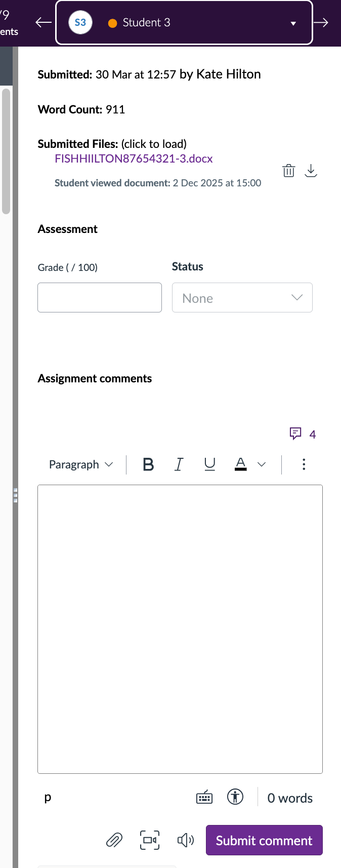Toggle italic formatting

[x=179, y=464]
